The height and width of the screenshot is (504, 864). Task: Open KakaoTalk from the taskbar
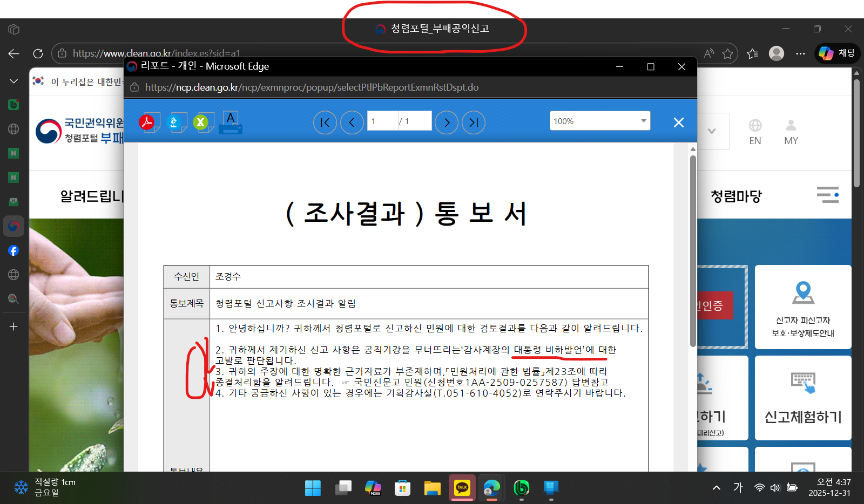[x=462, y=488]
